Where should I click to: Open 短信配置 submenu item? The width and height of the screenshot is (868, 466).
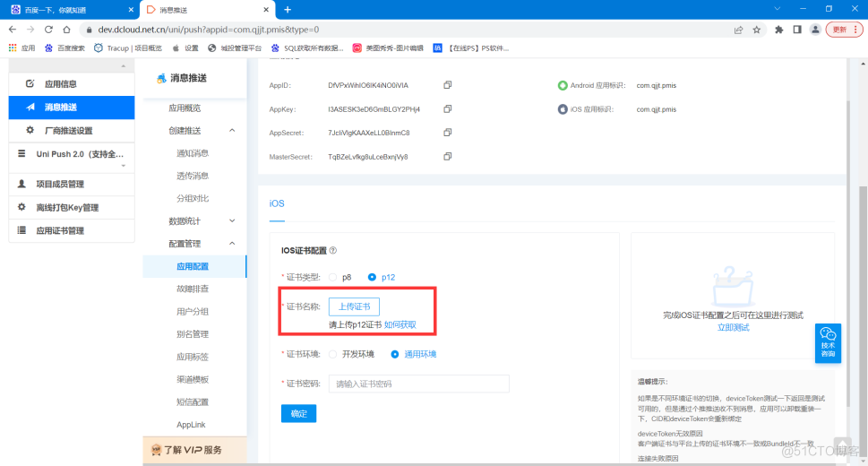click(193, 401)
